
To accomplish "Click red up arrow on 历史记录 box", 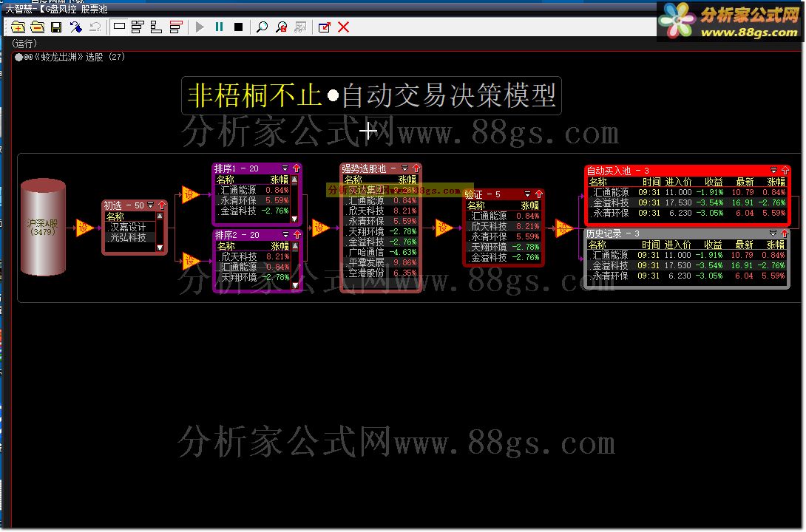I will [785, 233].
